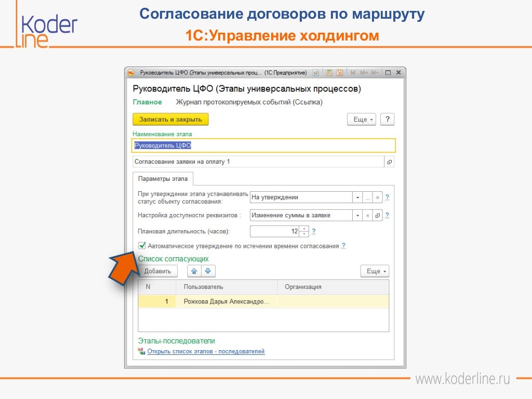Image resolution: width=532 pixels, height=399 pixels.
Task: Show help for status on approval
Action: point(387,197)
